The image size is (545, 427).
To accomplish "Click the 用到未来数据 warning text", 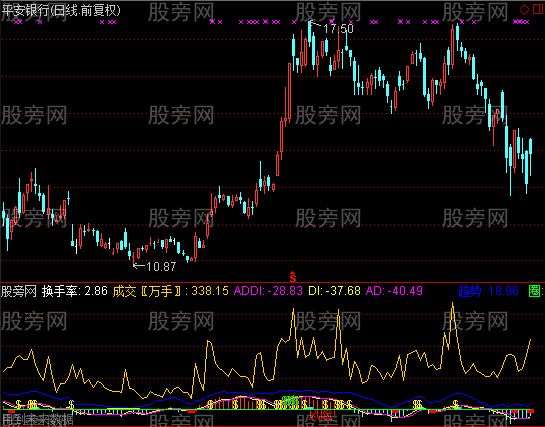I will [37, 419].
